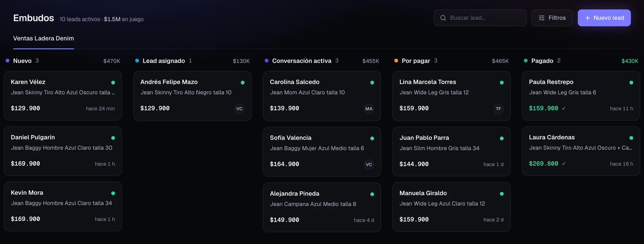Click the green status dot on Laura Cárdenas card
Viewport: 644px width, 244px height.
click(x=631, y=138)
